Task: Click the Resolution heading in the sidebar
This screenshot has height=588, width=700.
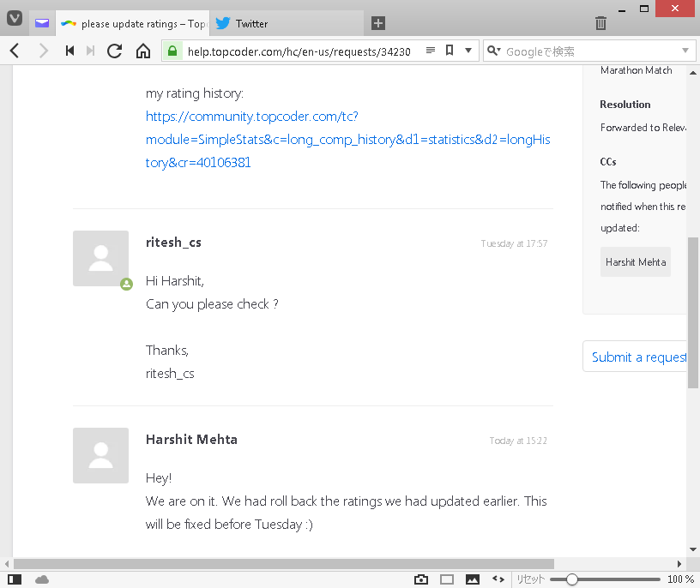Action: 625,105
